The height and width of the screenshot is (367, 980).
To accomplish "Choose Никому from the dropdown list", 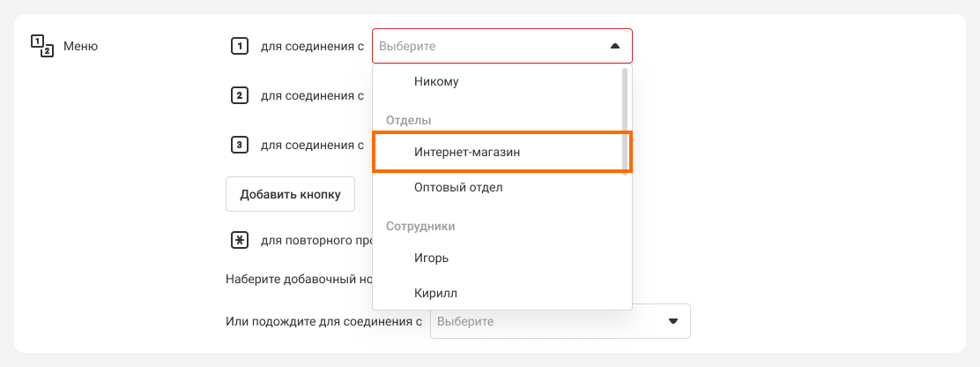I will point(436,81).
